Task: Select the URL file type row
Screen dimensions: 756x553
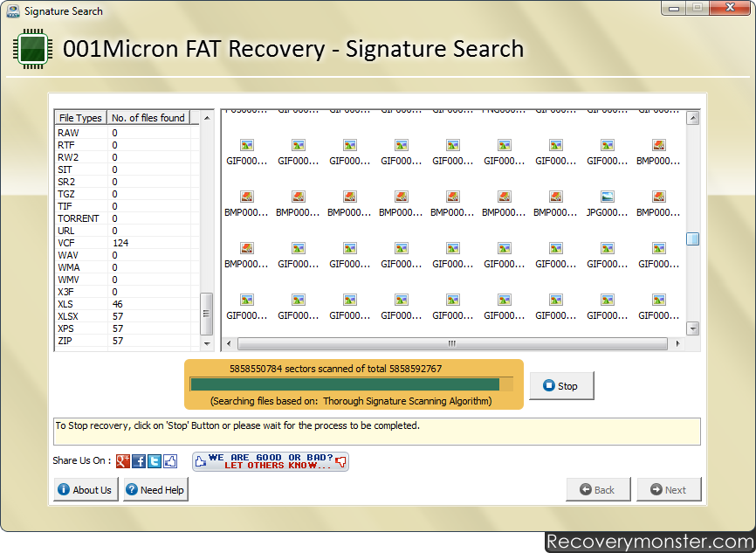Action: [x=127, y=231]
